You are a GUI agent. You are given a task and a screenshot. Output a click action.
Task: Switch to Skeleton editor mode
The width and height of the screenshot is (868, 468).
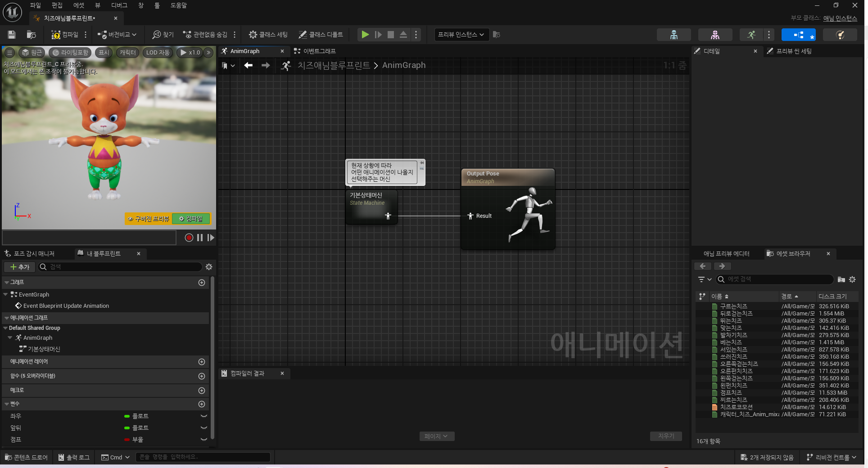point(674,35)
